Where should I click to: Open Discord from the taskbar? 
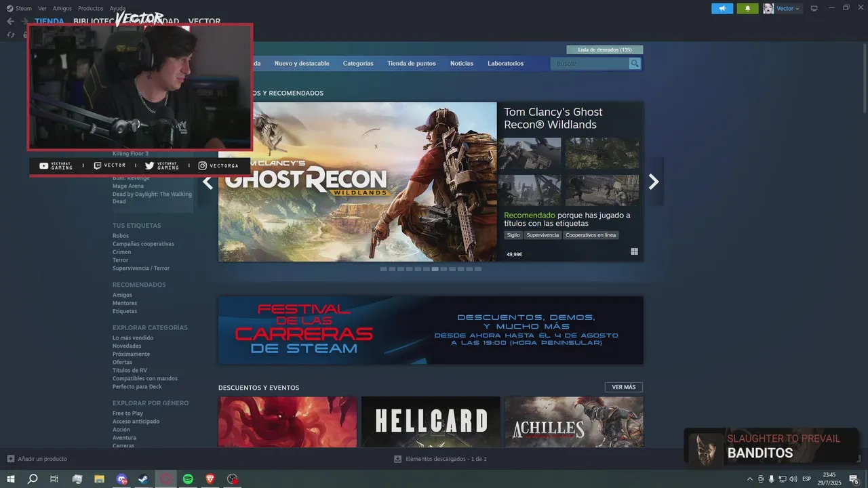121,479
